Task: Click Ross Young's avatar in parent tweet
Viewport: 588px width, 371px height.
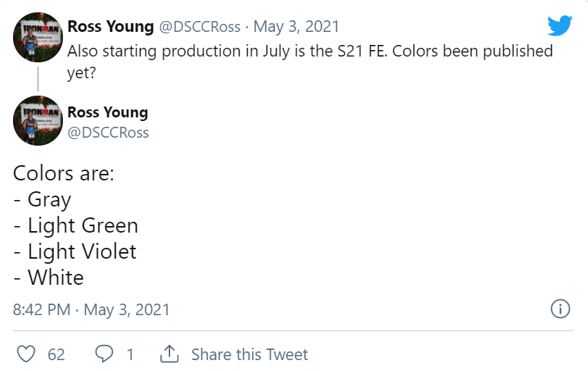Action: [x=38, y=37]
